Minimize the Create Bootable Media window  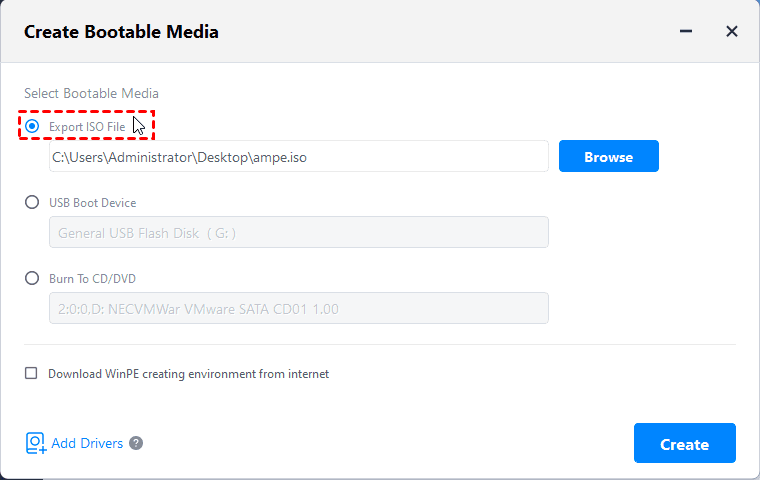pos(687,32)
